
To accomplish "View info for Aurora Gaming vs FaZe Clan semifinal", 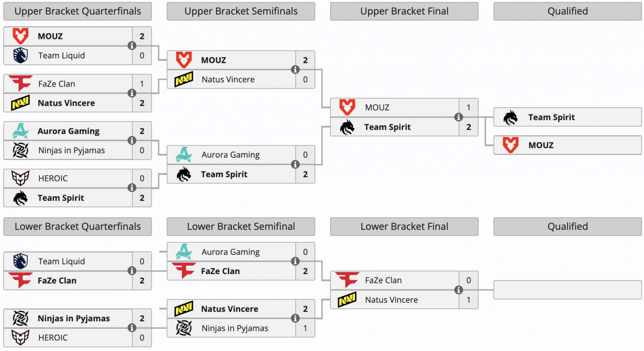I will [x=295, y=261].
